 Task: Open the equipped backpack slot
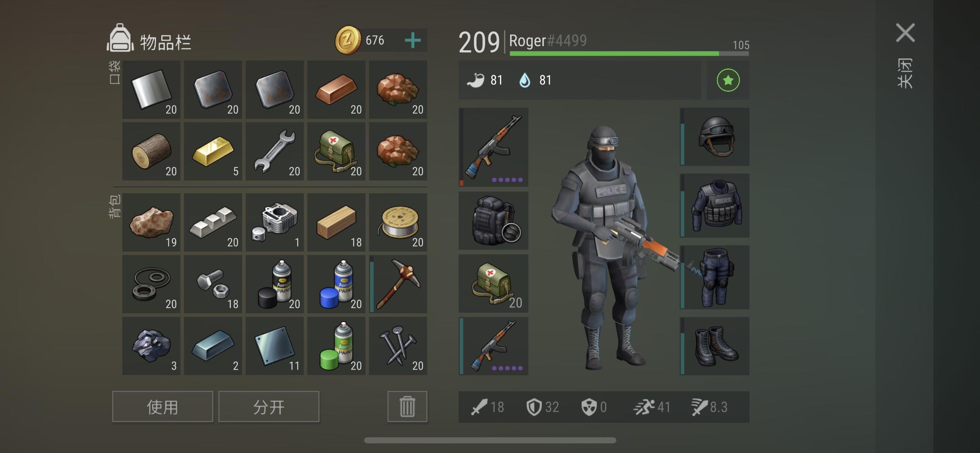coord(494,221)
